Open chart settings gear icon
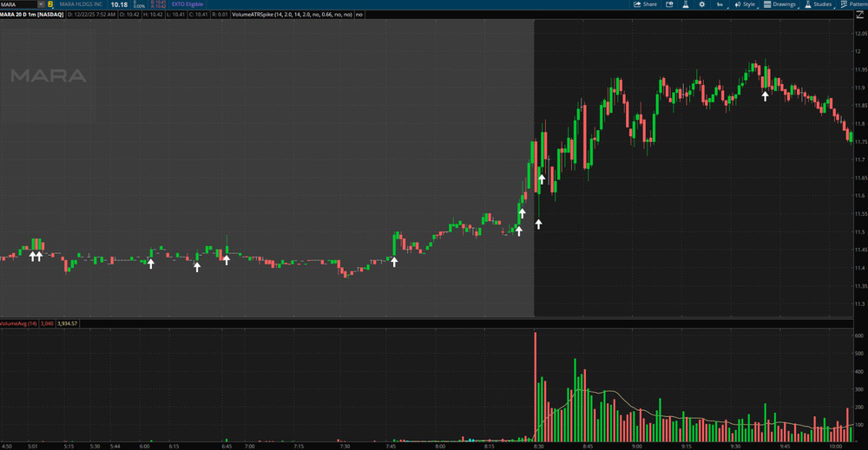 pyautogui.click(x=702, y=4)
